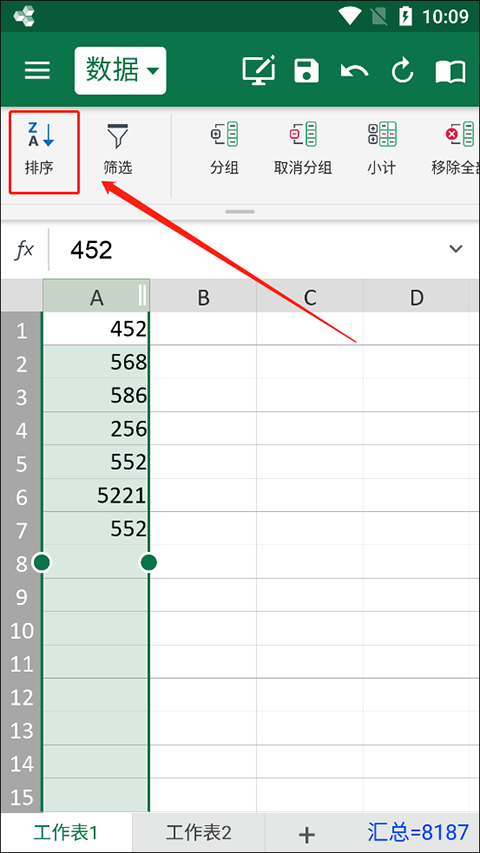Viewport: 480px width, 853px height.
Task: Add a new sheet with plus button
Action: point(307,833)
